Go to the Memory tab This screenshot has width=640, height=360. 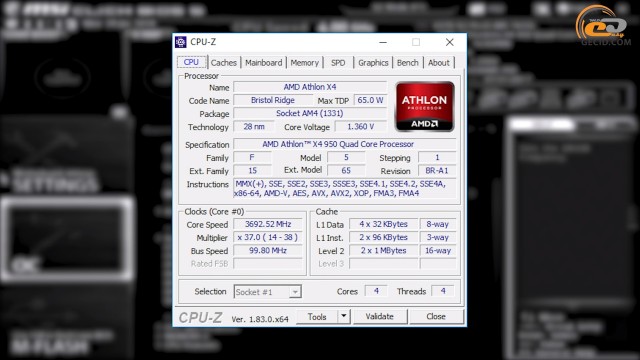[304, 63]
